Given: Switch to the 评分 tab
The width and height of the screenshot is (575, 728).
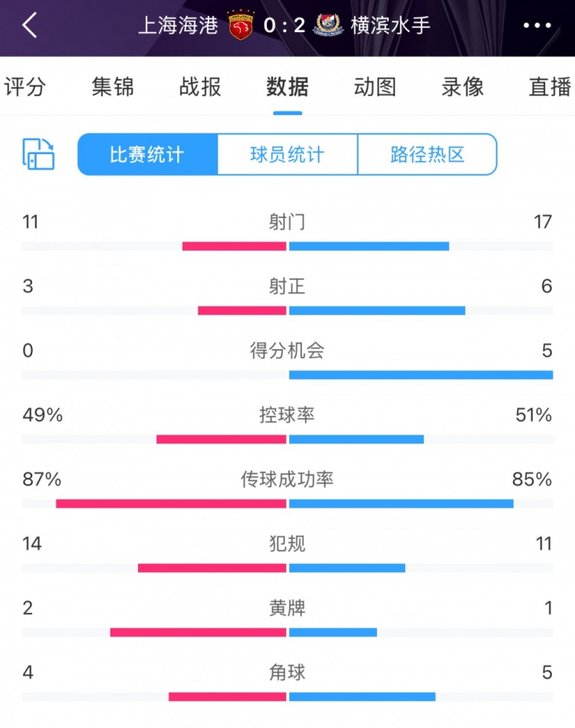Looking at the screenshot, I should [25, 87].
